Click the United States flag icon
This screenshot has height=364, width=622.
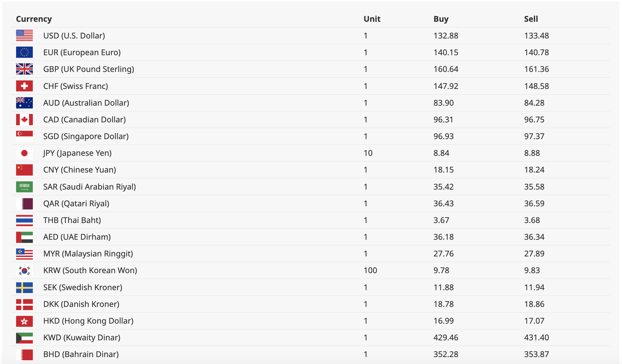coord(24,36)
